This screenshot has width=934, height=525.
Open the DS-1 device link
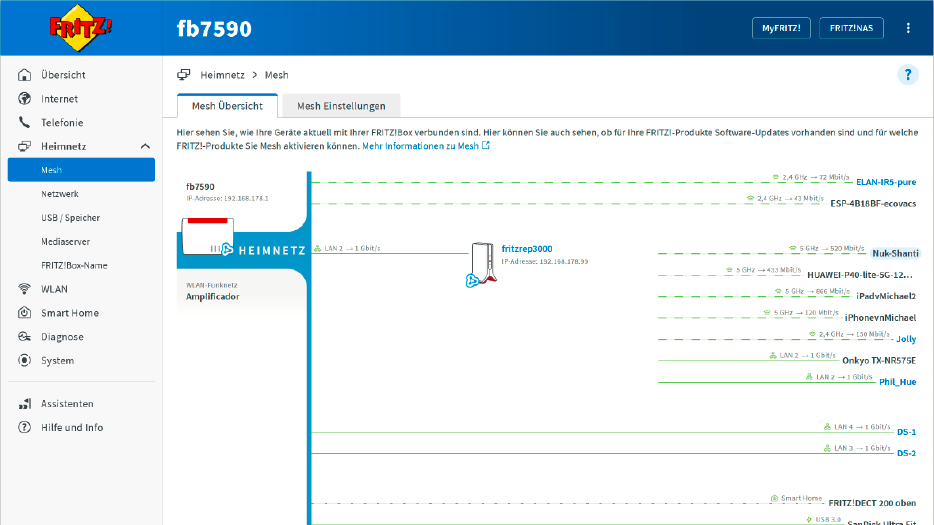point(907,431)
